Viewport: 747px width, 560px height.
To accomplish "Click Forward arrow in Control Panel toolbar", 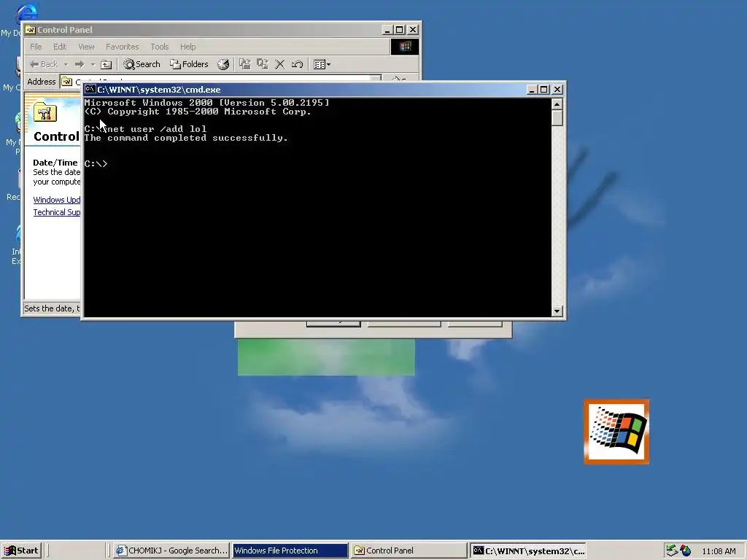I will pos(79,64).
